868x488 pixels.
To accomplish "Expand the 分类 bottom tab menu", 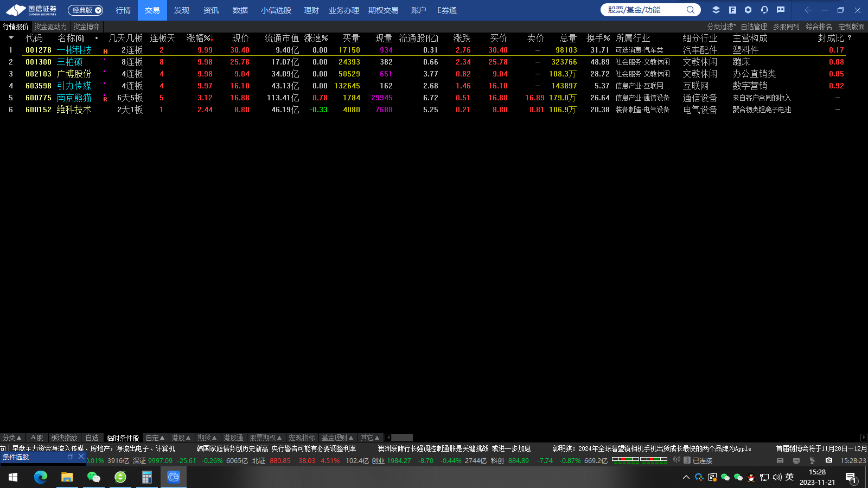I will pos(12,438).
